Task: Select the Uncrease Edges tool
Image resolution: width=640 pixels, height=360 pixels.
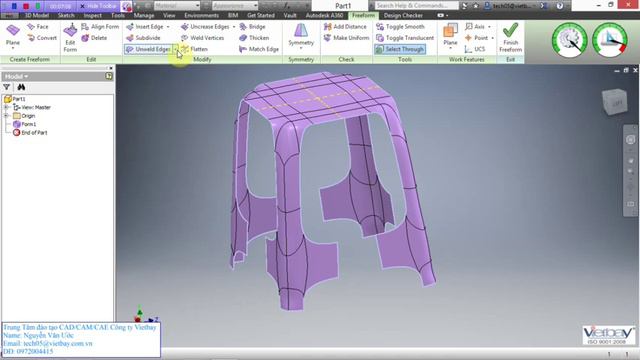Action: [x=205, y=27]
